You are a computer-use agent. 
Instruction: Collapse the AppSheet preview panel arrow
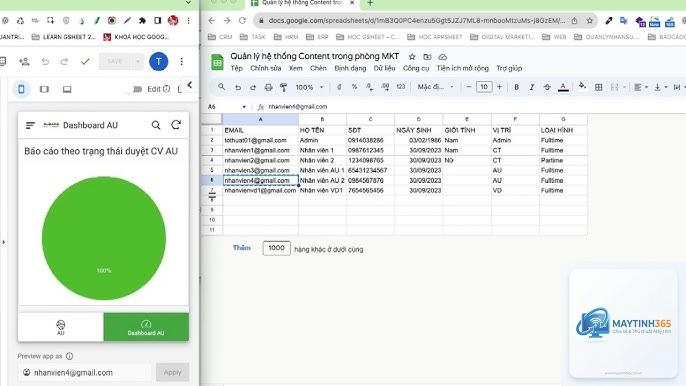tap(189, 85)
